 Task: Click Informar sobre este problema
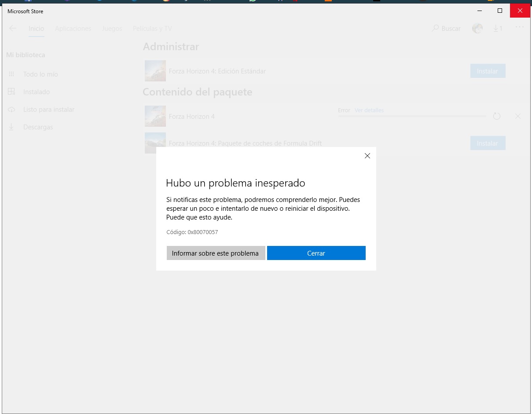pyautogui.click(x=216, y=253)
